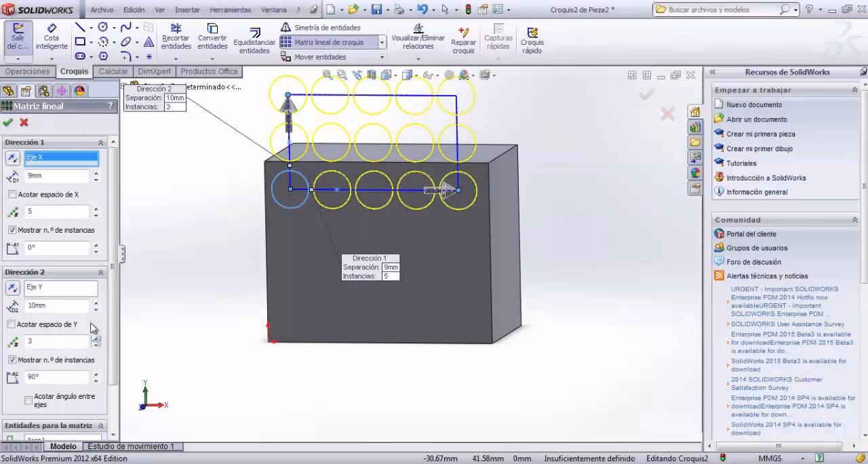
Task: Click the Instancias spinner in Dirección 2
Action: point(97,342)
